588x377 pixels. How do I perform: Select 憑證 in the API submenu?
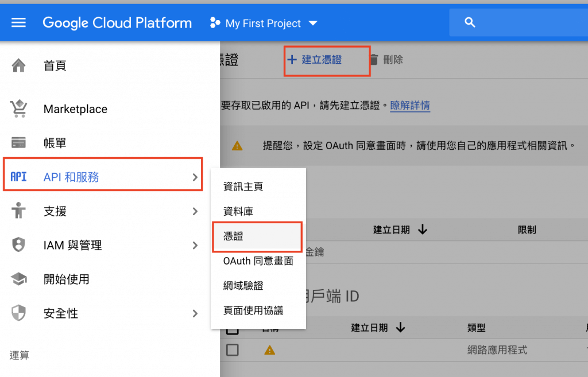[x=257, y=236]
